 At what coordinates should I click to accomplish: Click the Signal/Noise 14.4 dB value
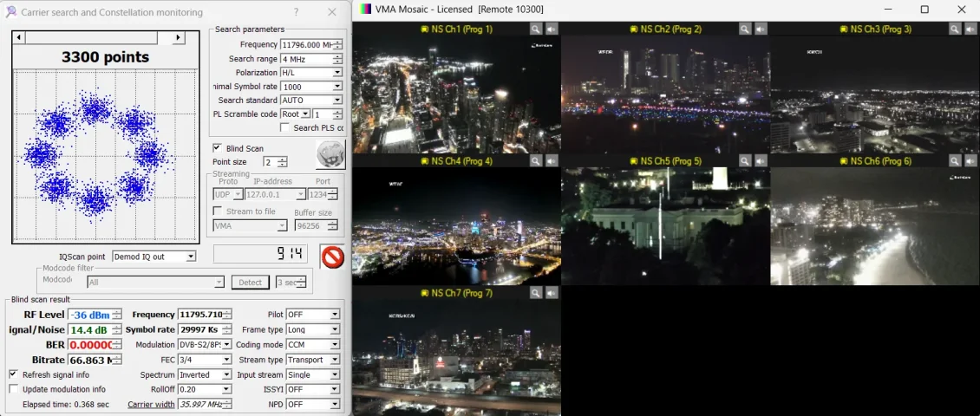90,330
